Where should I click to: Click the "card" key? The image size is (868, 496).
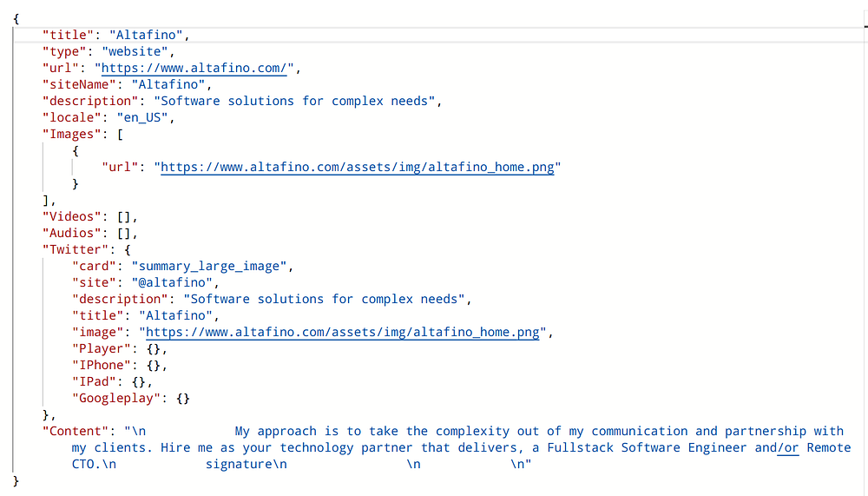pos(94,267)
